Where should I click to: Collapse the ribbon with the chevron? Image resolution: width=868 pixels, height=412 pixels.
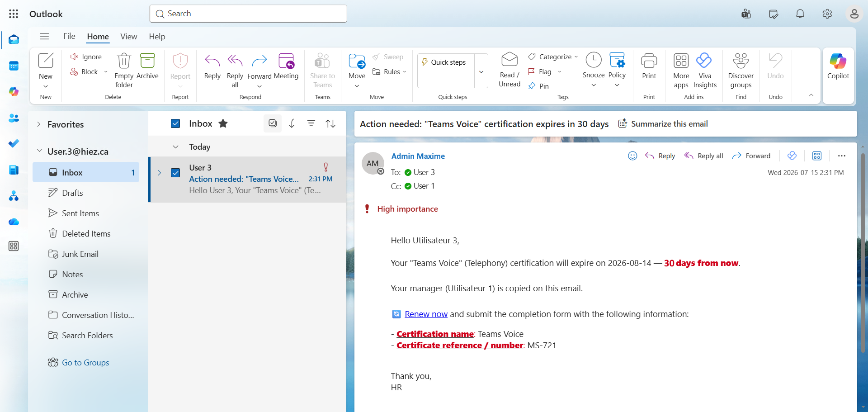[x=811, y=95]
